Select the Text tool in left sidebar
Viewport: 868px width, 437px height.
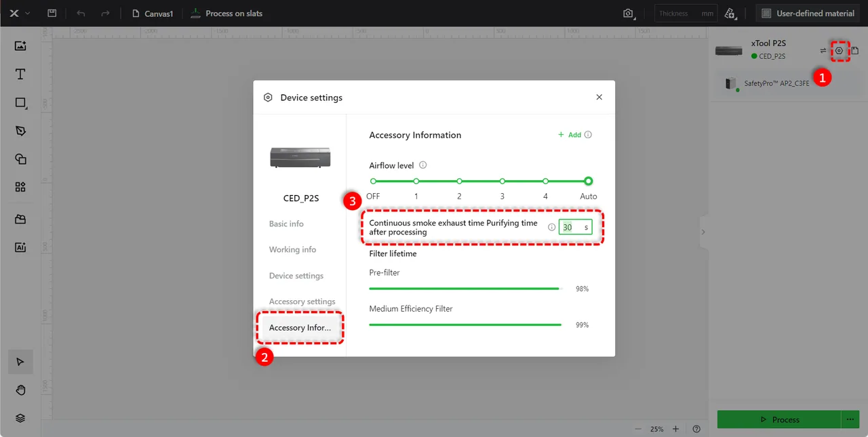(20, 75)
